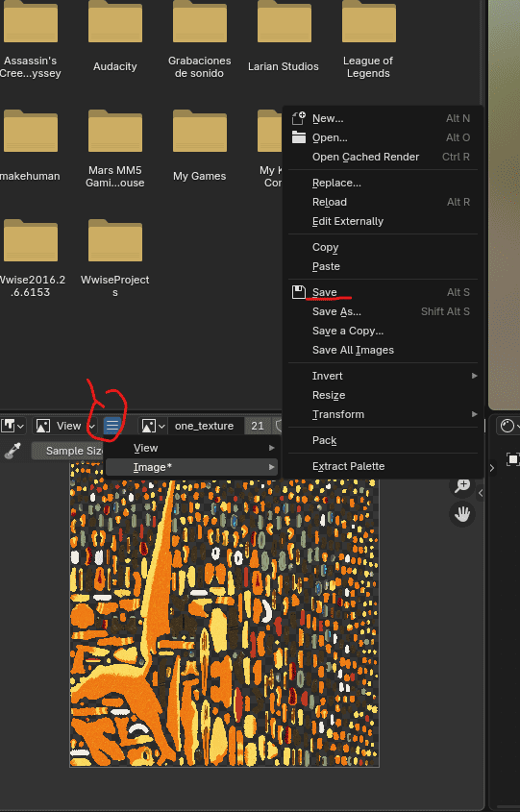Image resolution: width=520 pixels, height=812 pixels.
Task: Open the shading sphere dropdown
Action: tap(508, 426)
